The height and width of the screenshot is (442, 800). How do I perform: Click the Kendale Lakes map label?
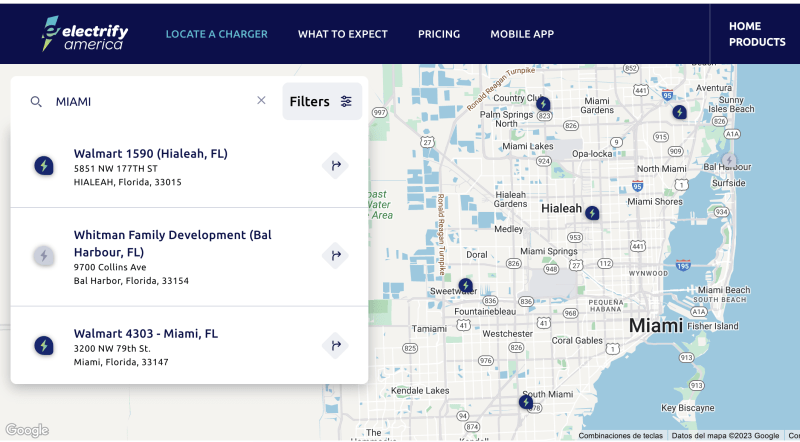tap(420, 390)
